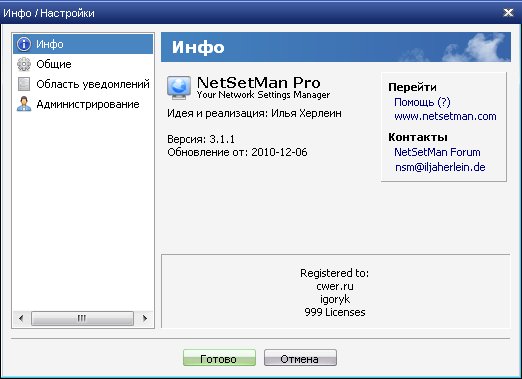The width and height of the screenshot is (522, 379).
Task: Click the Обновление от: 2010-12-06 line
Action: click(237, 152)
